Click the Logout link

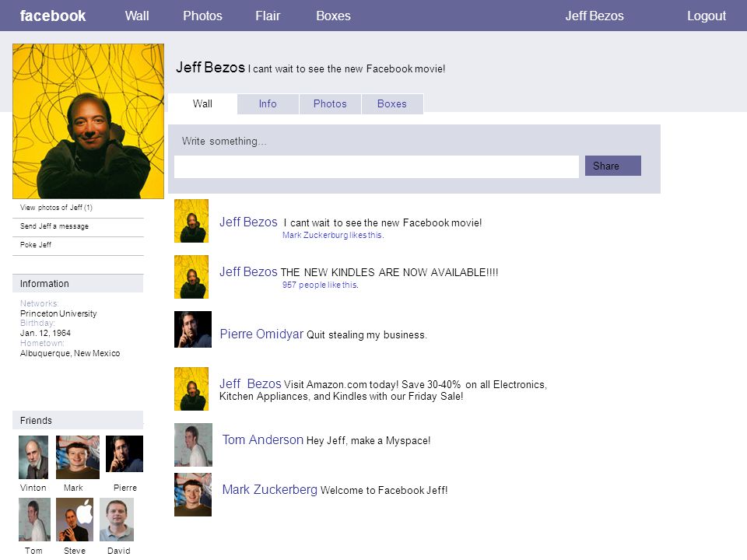pos(706,16)
